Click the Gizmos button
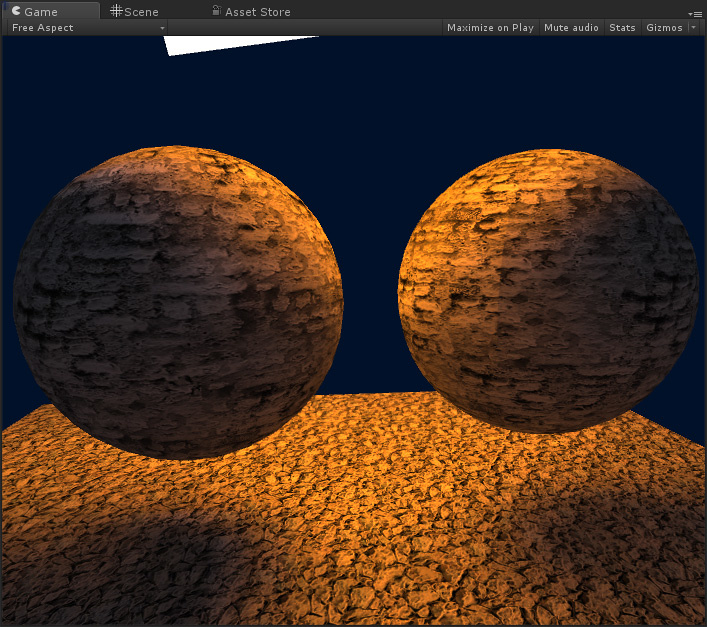Screen dimensions: 707x627 (x=664, y=28)
